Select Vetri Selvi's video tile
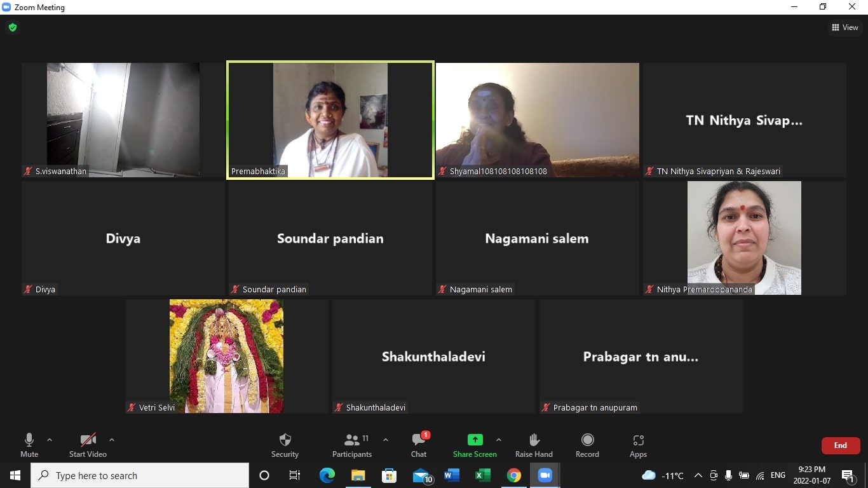 pyautogui.click(x=226, y=356)
